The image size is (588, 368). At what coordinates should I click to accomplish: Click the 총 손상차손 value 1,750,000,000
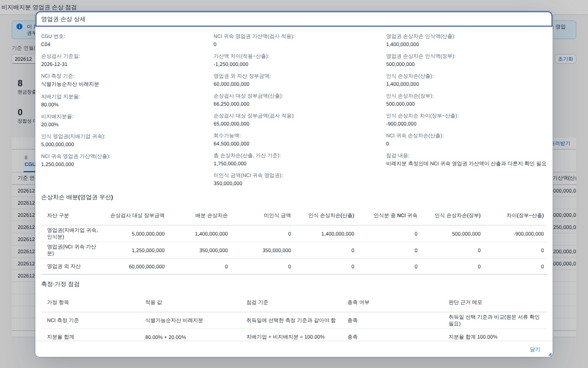pyautogui.click(x=230, y=163)
